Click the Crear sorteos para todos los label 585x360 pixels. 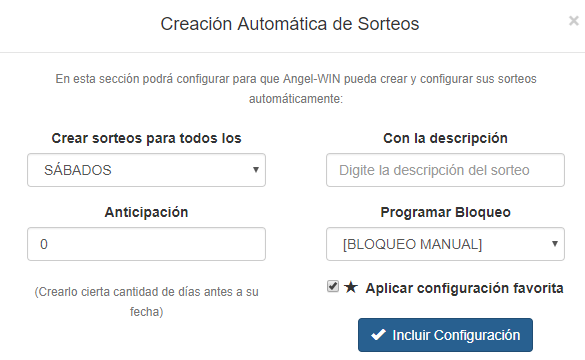(x=146, y=138)
